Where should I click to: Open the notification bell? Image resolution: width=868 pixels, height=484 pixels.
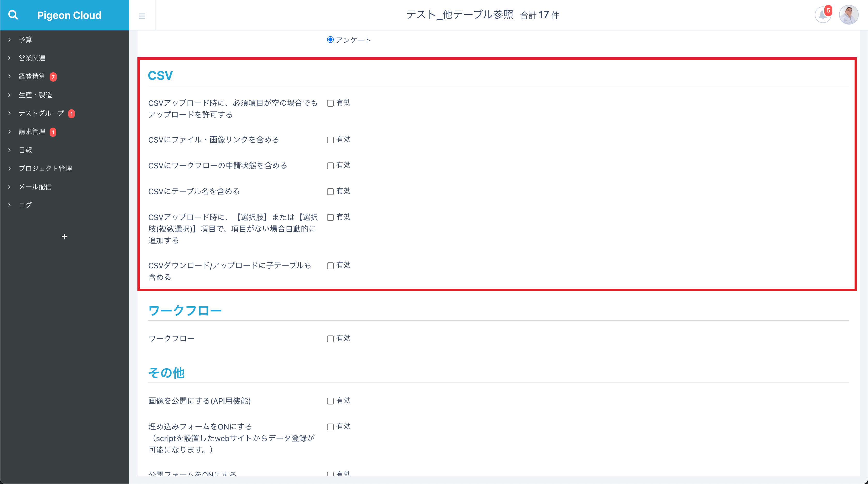tap(823, 15)
